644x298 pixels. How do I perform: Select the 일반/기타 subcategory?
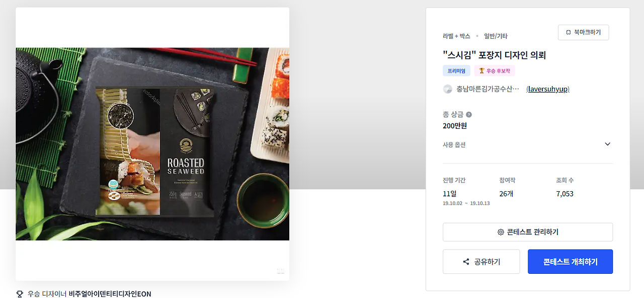coord(496,36)
